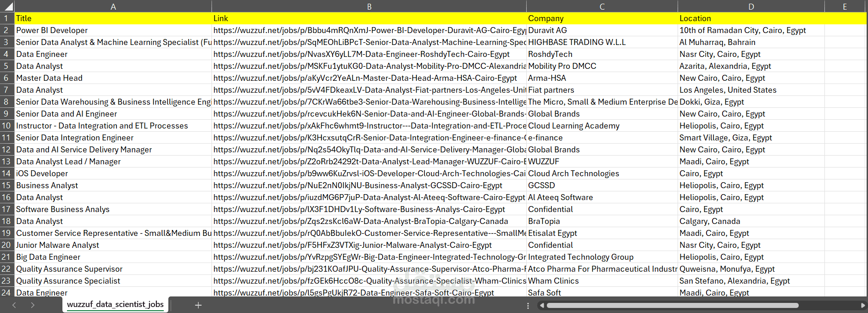Screen dimensions: 868x313
Task: Select the "Data Analyst Lead / Manager" cell
Action: point(113,162)
